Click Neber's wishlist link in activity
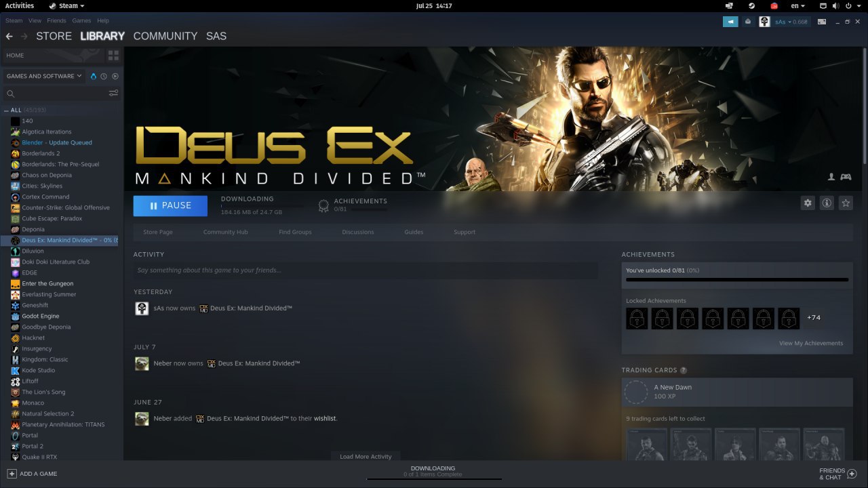The width and height of the screenshot is (868, 488). tap(325, 419)
